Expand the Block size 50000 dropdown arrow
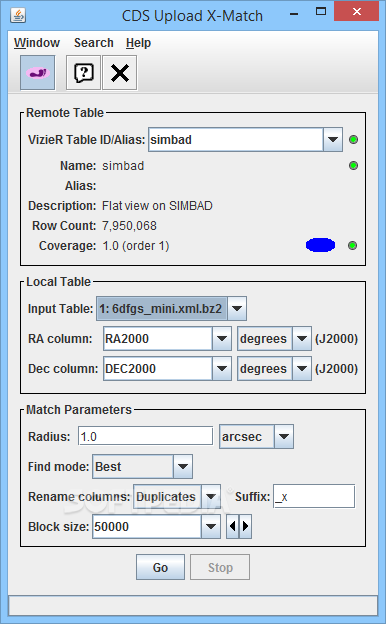The height and width of the screenshot is (624, 386). 211,526
